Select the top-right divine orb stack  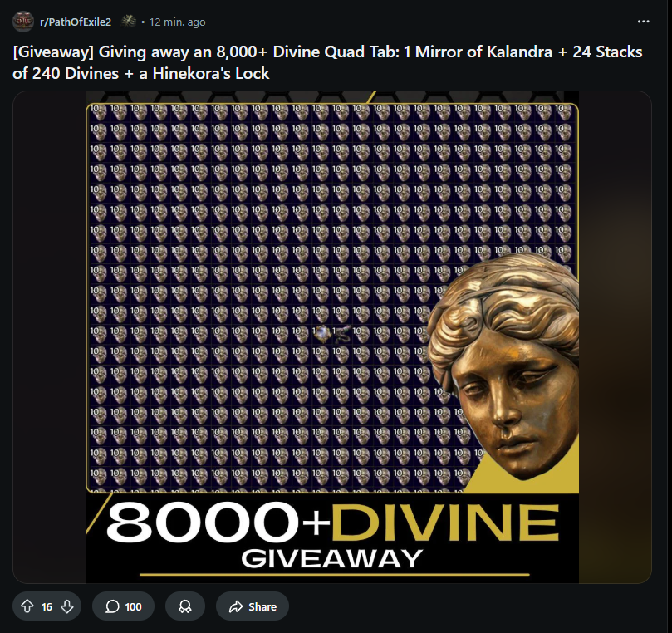pos(562,112)
